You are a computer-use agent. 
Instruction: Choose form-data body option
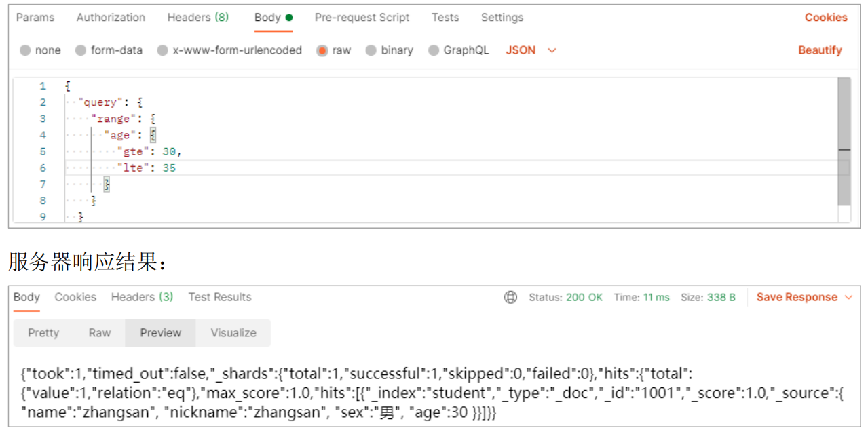pyautogui.click(x=81, y=50)
